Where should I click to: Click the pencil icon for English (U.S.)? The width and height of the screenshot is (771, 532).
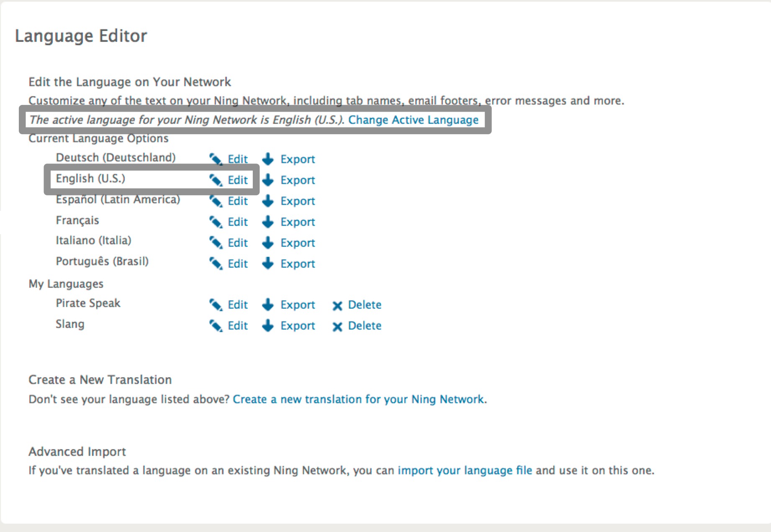216,180
